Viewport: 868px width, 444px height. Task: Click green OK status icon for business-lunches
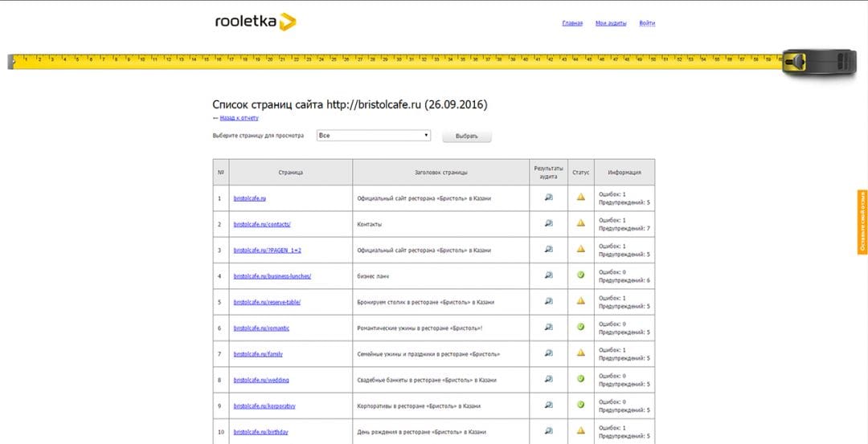tap(581, 275)
